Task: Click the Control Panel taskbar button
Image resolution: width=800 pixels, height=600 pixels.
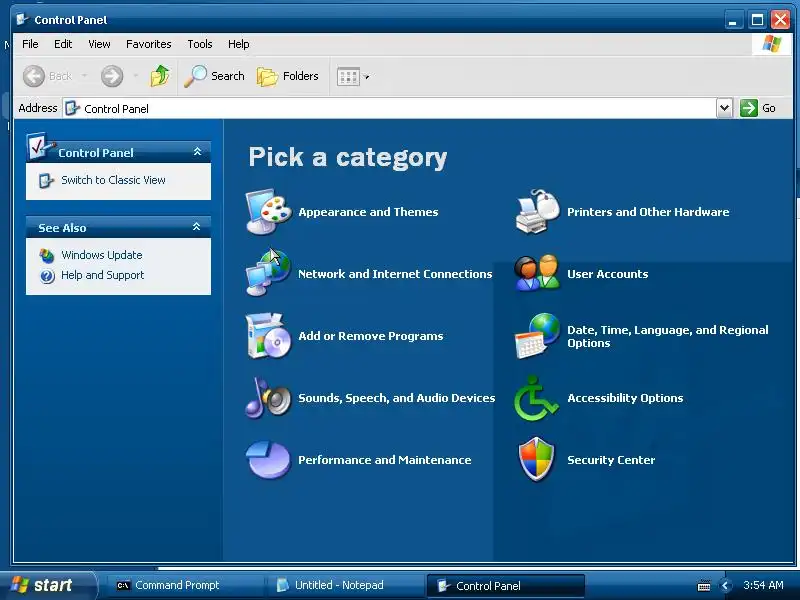Action: pyautogui.click(x=505, y=586)
